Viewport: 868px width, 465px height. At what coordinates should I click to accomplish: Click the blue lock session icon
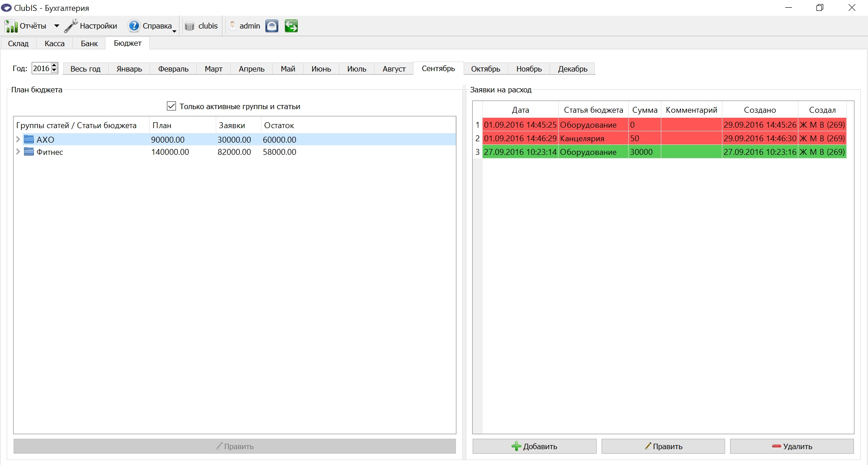tap(271, 26)
